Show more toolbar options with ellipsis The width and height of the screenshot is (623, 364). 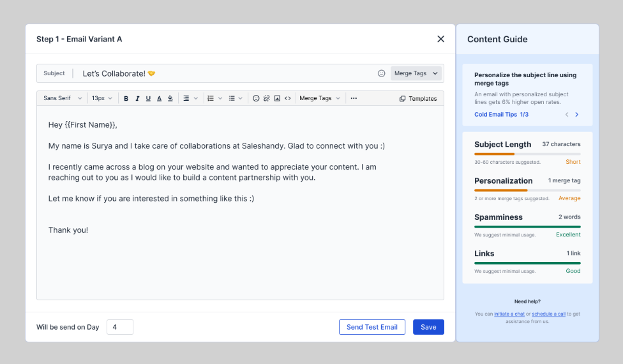click(354, 98)
